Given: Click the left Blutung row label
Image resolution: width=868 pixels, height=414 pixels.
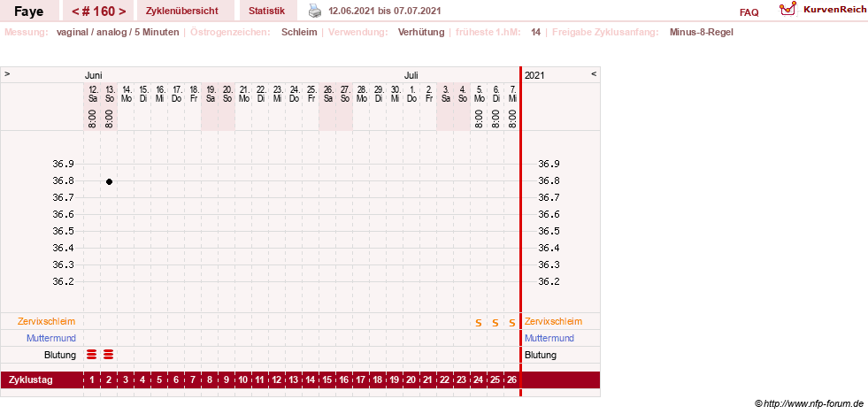Looking at the screenshot, I should [60, 355].
